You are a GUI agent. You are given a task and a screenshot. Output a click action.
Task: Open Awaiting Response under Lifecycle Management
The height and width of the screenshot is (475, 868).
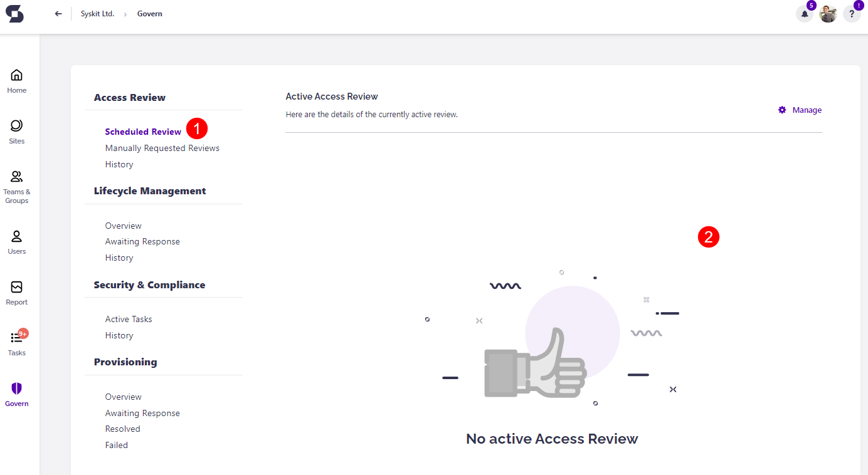[142, 241]
